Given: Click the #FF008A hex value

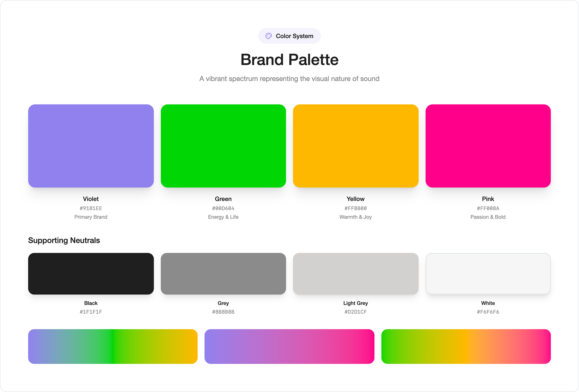Looking at the screenshot, I should tap(488, 208).
